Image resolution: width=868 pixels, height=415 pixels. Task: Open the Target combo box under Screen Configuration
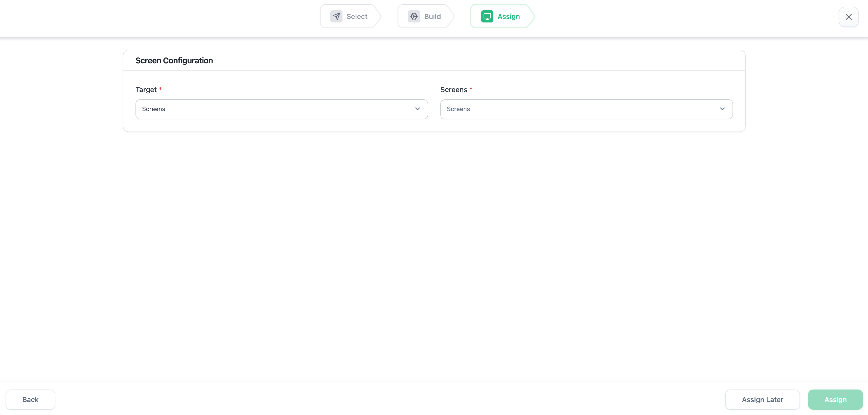click(x=282, y=109)
